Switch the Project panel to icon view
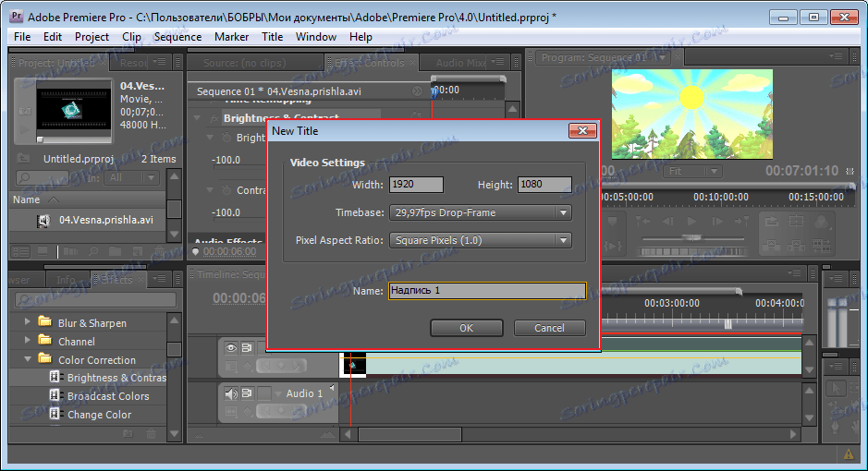868x471 pixels. point(43,251)
